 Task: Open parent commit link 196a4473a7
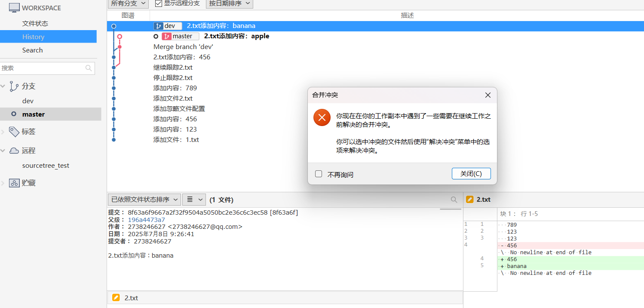coord(146,219)
